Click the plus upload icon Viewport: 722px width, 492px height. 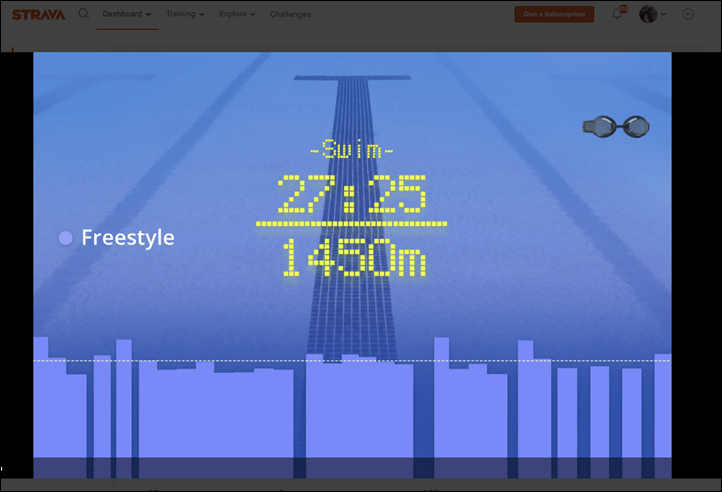687,14
